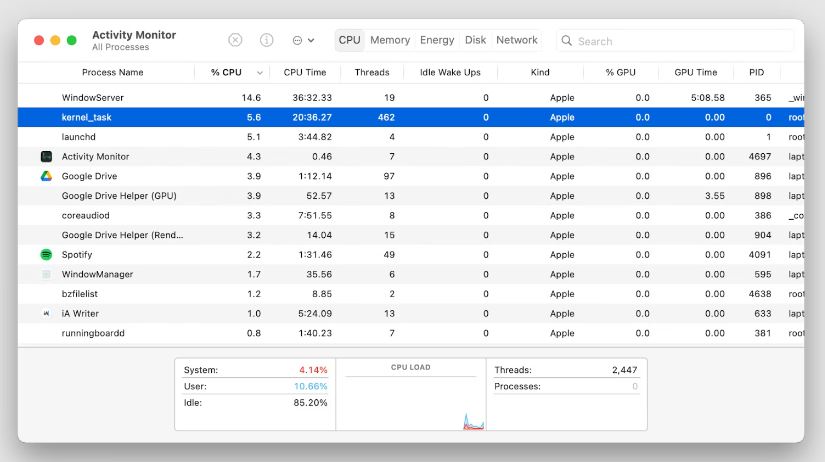Screen dimensions: 825x462
Task: Select the Spotify process name
Action: [77, 255]
